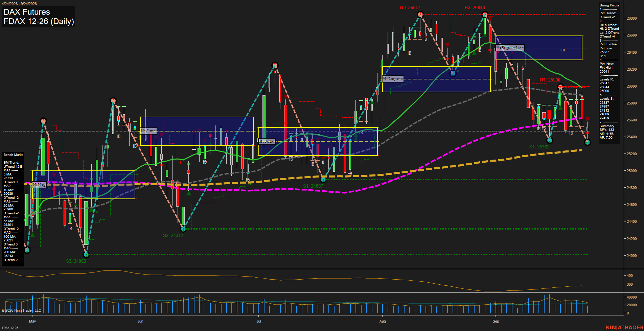Image resolution: width=644 pixels, height=331 pixels.
Task: Select the M:June monthly label
Action: pos(148,131)
